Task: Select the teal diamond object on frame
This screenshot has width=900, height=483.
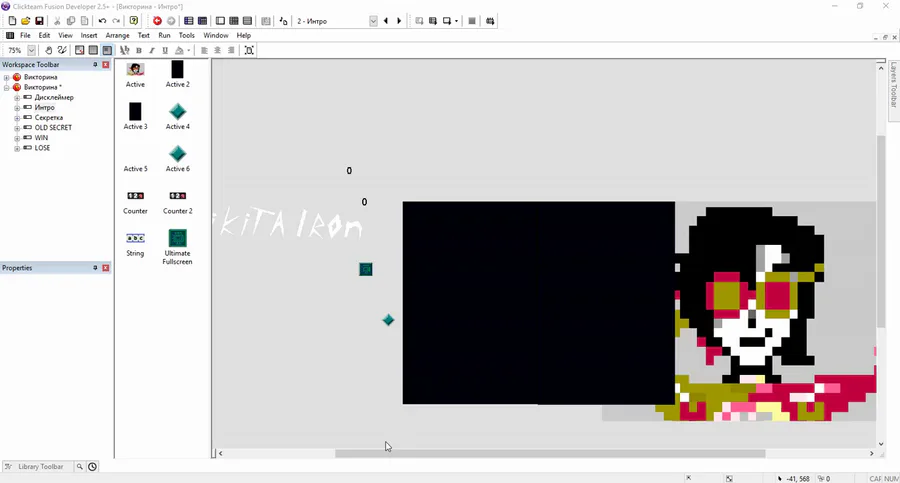Action: pos(388,320)
